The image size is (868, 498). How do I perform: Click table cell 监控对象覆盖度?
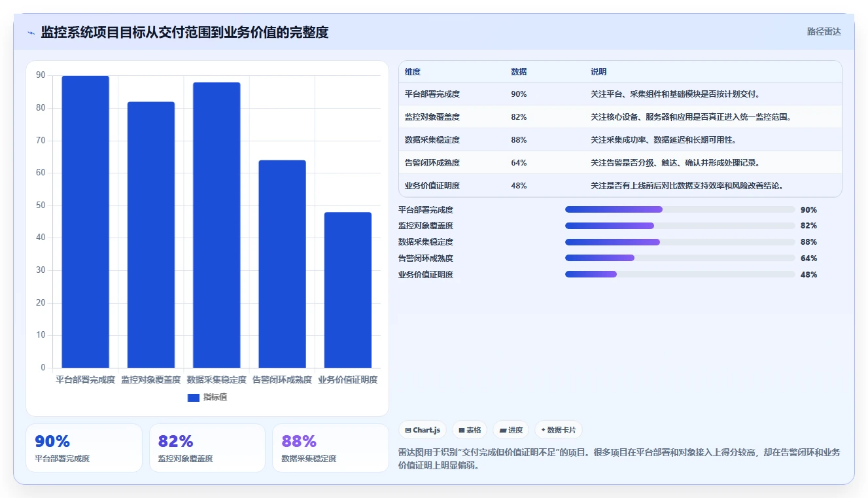[x=432, y=117]
